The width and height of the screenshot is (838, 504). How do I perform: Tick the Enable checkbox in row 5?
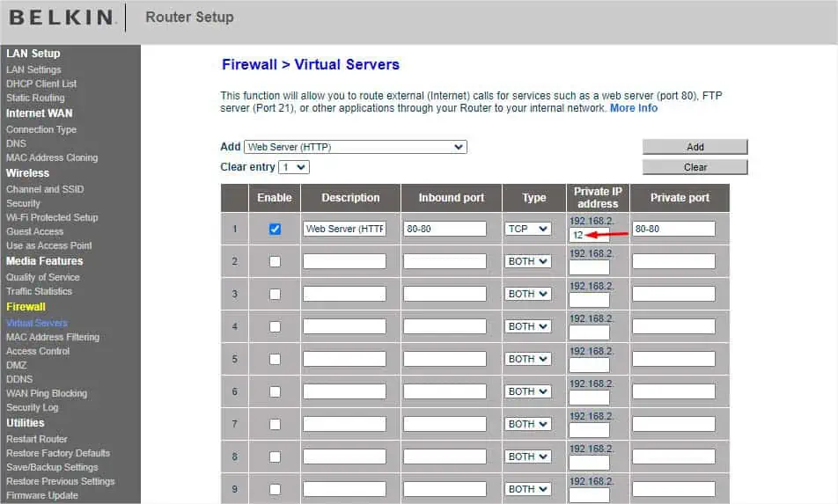[x=275, y=359]
